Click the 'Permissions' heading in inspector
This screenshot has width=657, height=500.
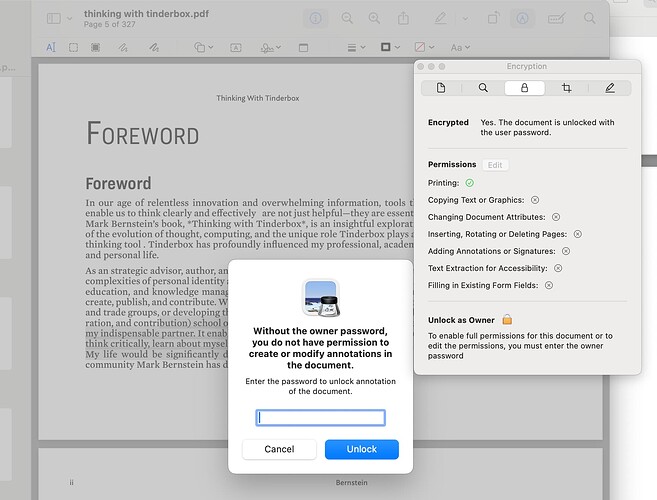452,164
